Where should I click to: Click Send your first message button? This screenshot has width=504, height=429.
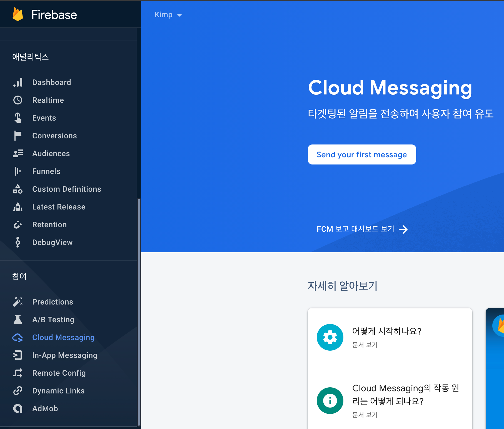pos(362,154)
